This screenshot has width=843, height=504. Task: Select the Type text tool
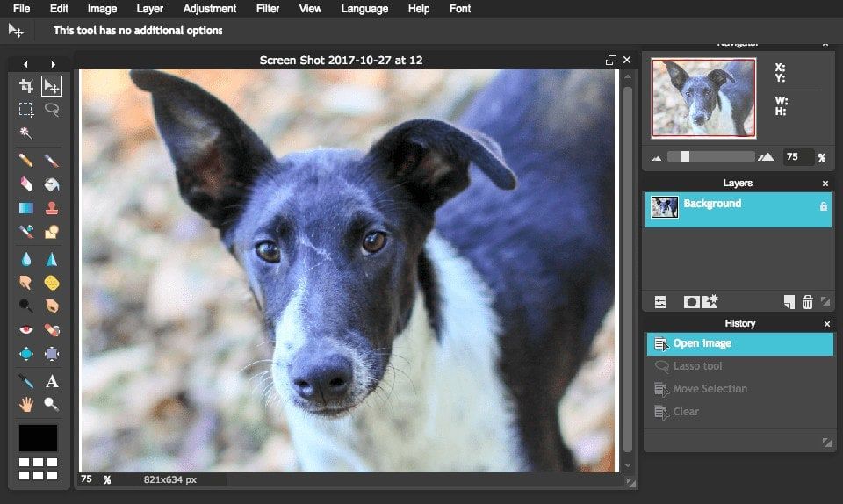[52, 381]
